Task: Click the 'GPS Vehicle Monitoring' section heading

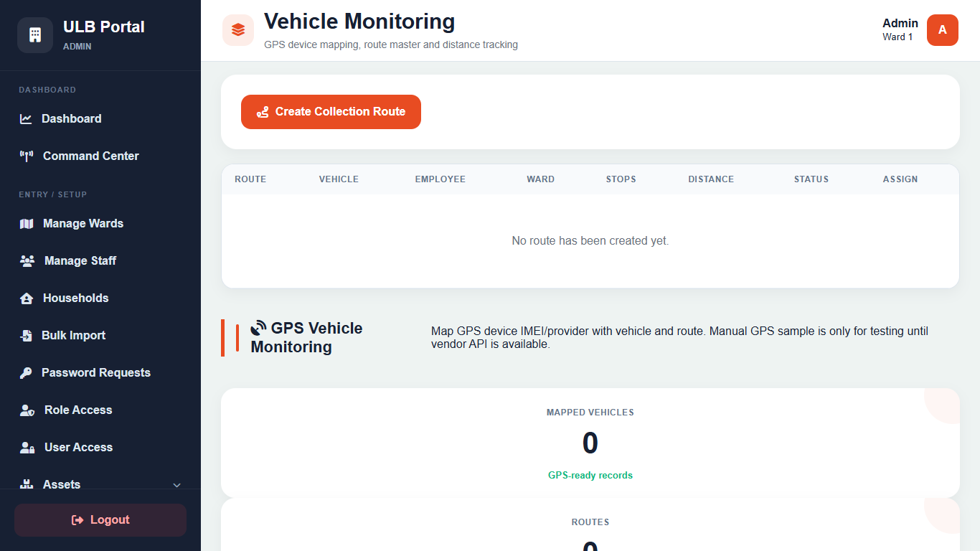Action: tap(306, 338)
